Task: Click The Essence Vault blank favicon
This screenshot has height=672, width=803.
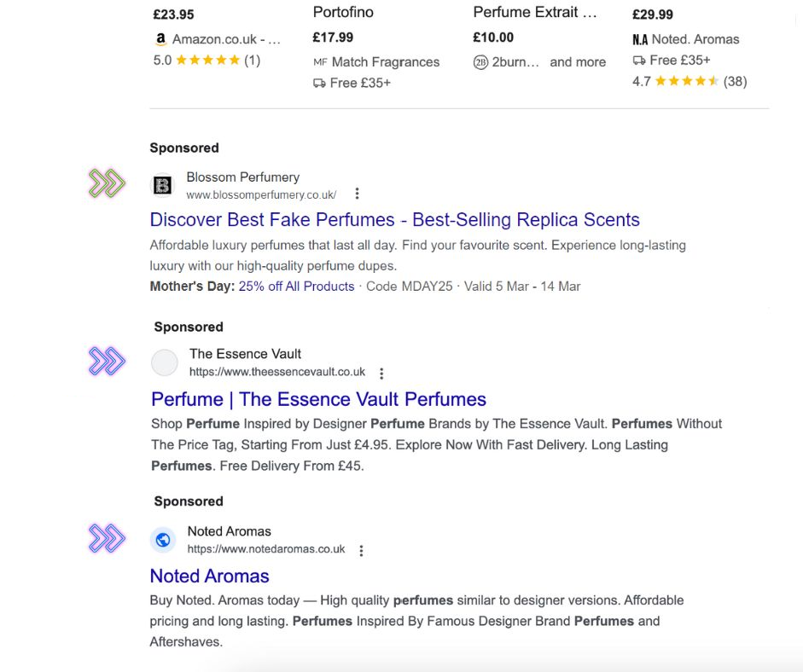Action: point(165,362)
